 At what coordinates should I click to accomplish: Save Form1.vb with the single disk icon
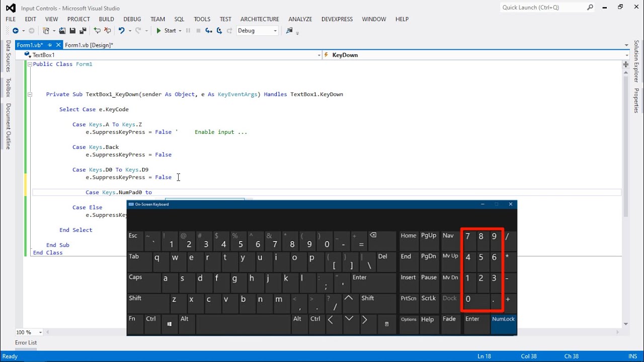pyautogui.click(x=72, y=31)
